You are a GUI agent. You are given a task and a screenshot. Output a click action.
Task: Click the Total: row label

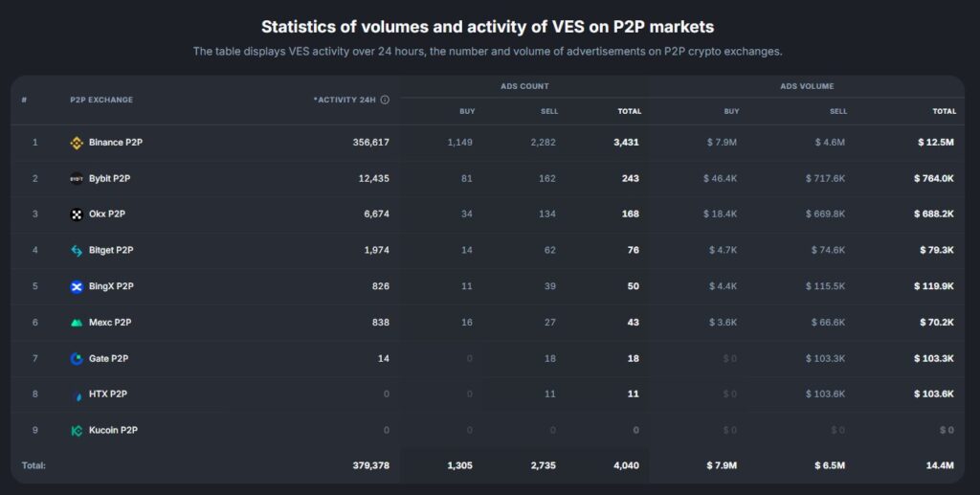pos(33,465)
